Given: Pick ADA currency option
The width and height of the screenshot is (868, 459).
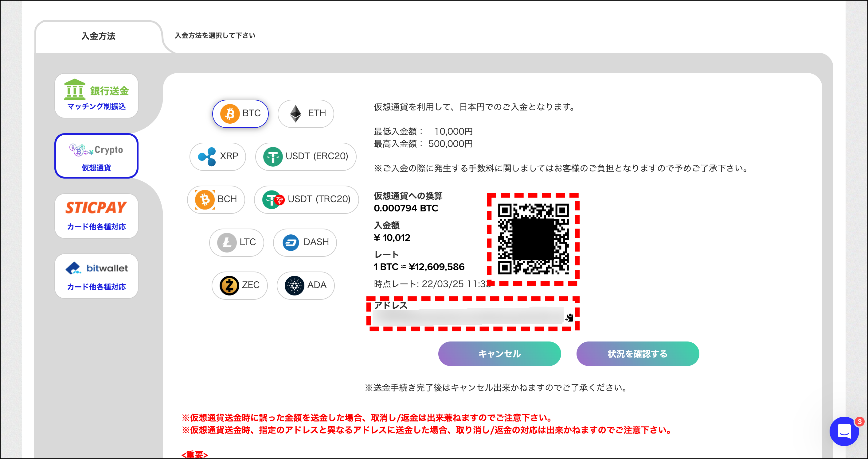Looking at the screenshot, I should (x=306, y=285).
